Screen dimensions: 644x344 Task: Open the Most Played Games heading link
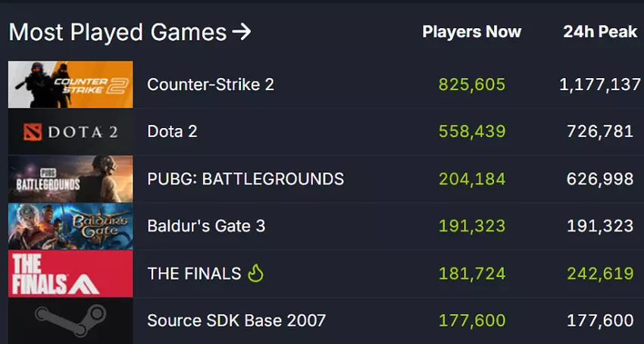click(117, 33)
